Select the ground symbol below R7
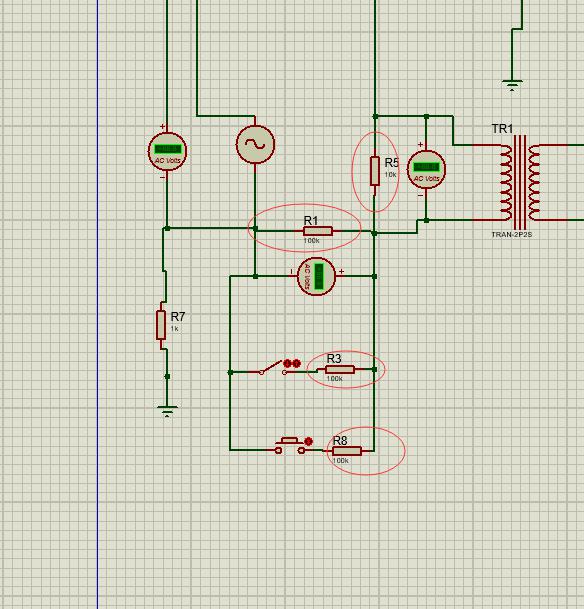 (167, 411)
